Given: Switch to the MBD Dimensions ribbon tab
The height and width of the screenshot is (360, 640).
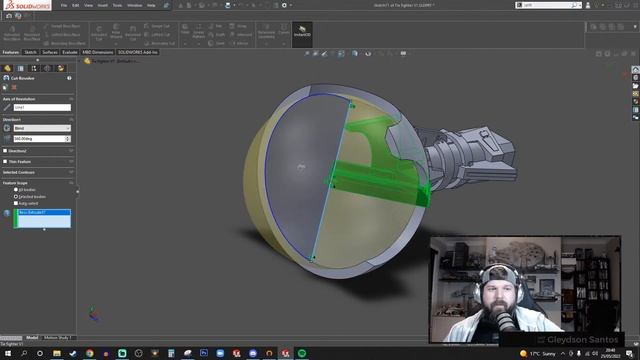Looking at the screenshot, I should pyautogui.click(x=98, y=52).
